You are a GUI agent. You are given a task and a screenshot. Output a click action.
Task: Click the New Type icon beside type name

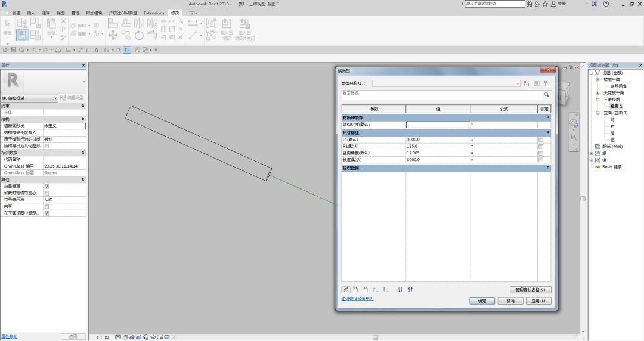527,83
